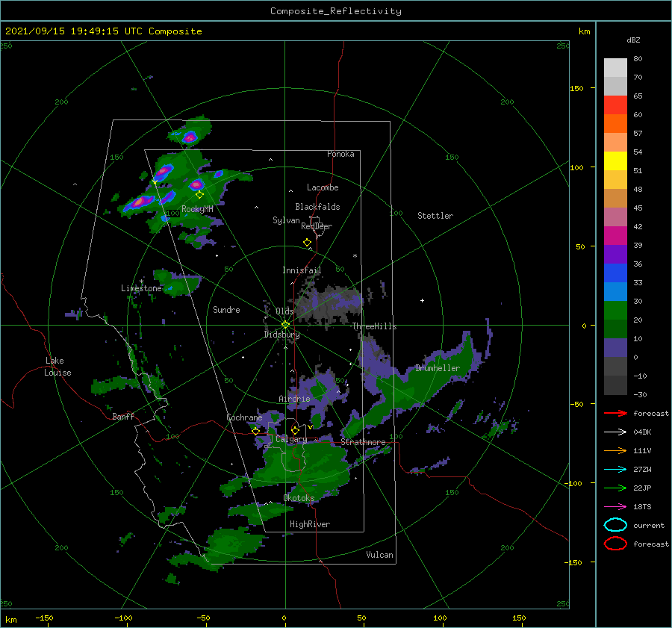The width and height of the screenshot is (672, 628).
Task: Click the yellow diamond marker below RedDeer
Action: [x=307, y=243]
